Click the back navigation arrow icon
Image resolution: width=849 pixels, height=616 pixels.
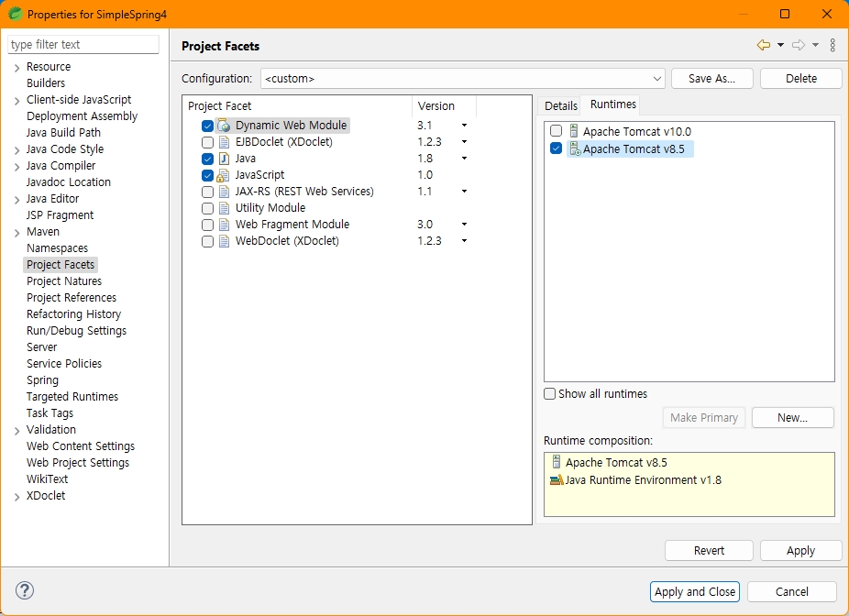(764, 45)
